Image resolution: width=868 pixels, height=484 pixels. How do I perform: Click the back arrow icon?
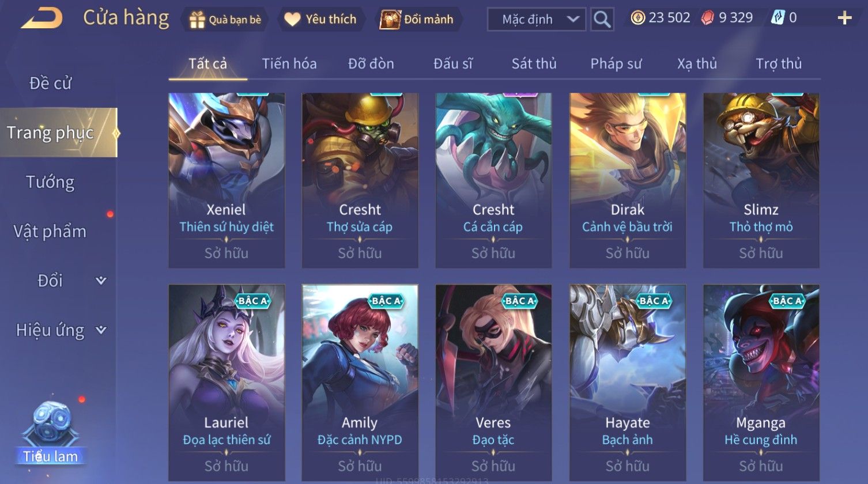[42, 18]
